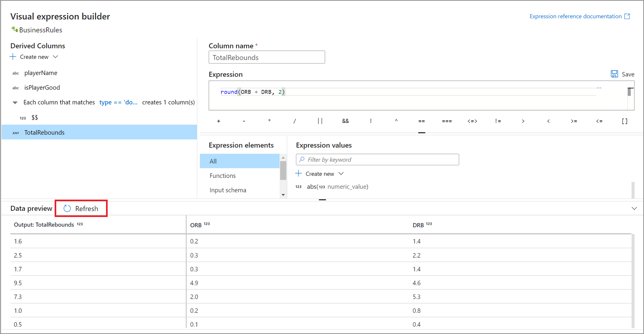Click the Refresh data preview icon
This screenshot has width=644, height=334.
[67, 209]
